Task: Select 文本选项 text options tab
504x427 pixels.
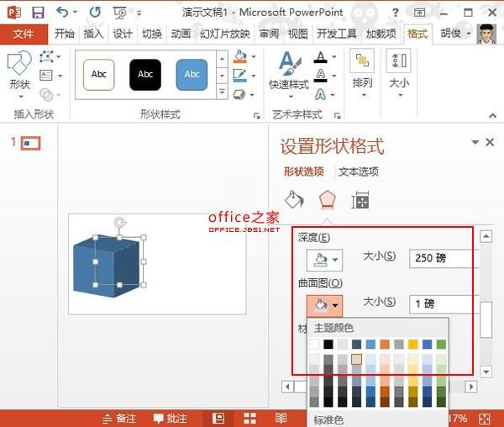Action: 359,171
